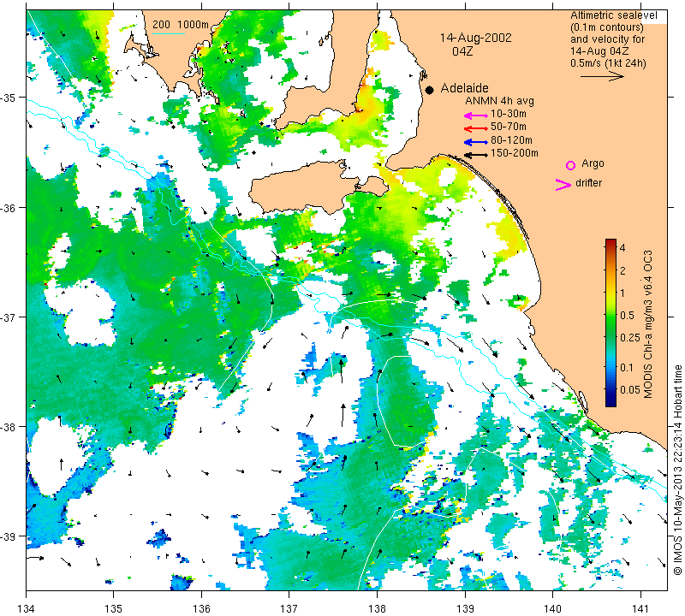This screenshot has width=685, height=616.
Task: Click the colorbar value '1'
Action: click(x=622, y=293)
